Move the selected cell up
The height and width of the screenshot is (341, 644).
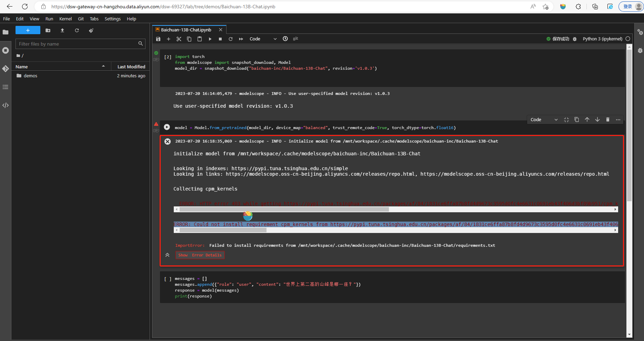tap(587, 119)
